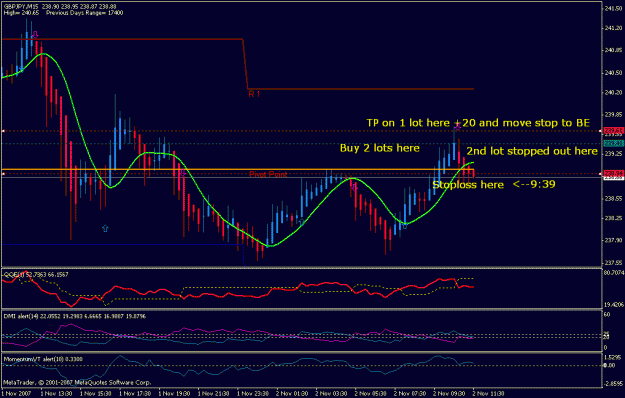Screen dimensions: 625x398
Task: Click the 'R 1' resistance label
Action: coord(254,94)
